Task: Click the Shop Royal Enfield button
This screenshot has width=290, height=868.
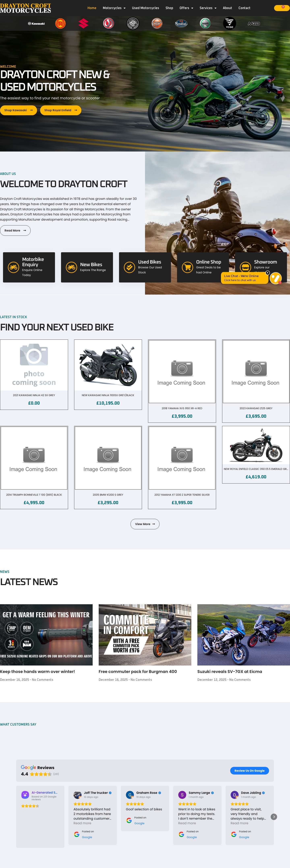Action: click(61, 110)
